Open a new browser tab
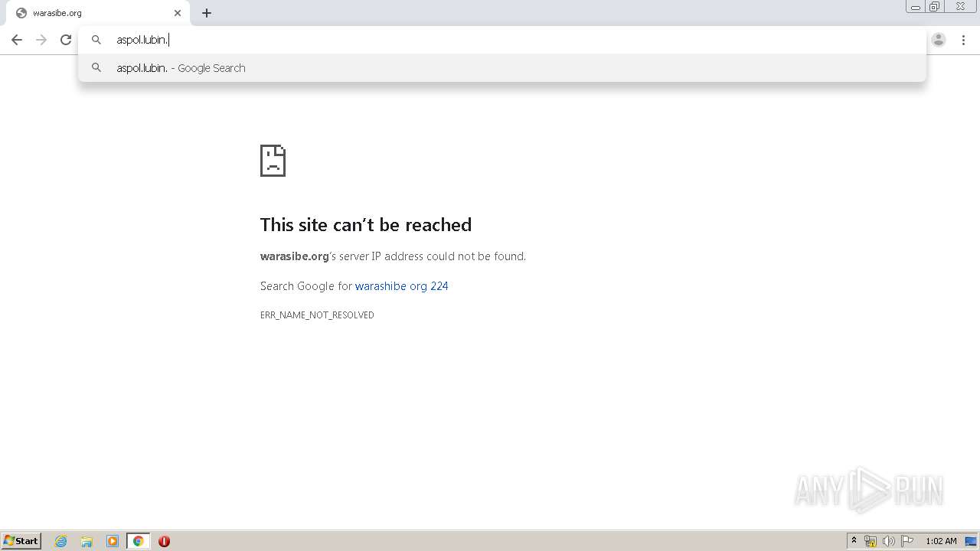The width and height of the screenshot is (980, 551). [207, 13]
